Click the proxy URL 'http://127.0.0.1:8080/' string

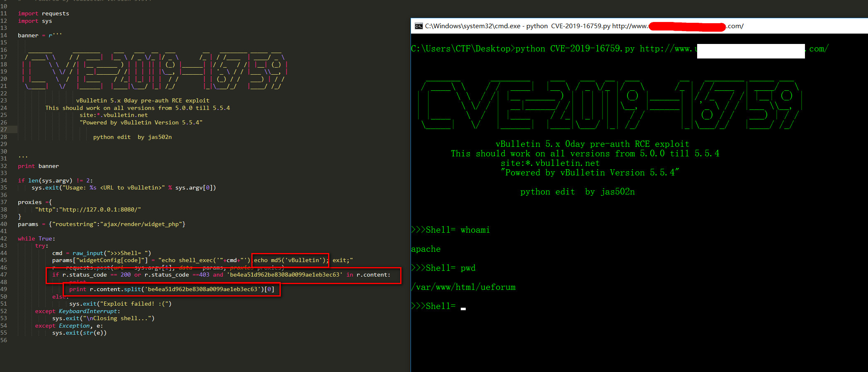point(102,210)
